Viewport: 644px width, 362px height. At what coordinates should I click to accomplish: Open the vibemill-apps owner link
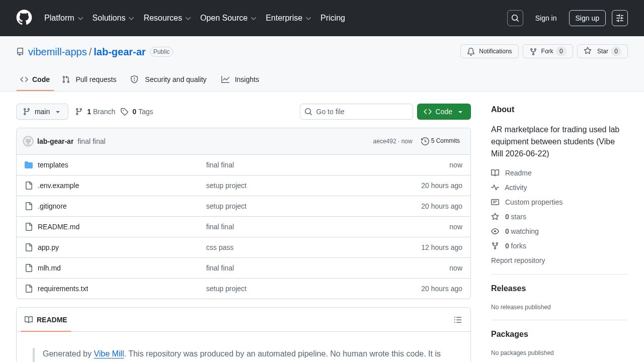(57, 52)
